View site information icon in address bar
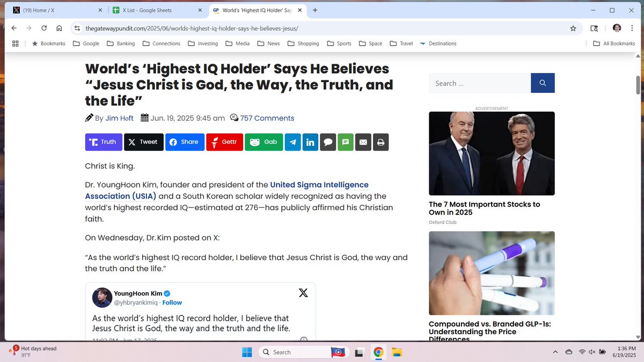 pyautogui.click(x=77, y=28)
